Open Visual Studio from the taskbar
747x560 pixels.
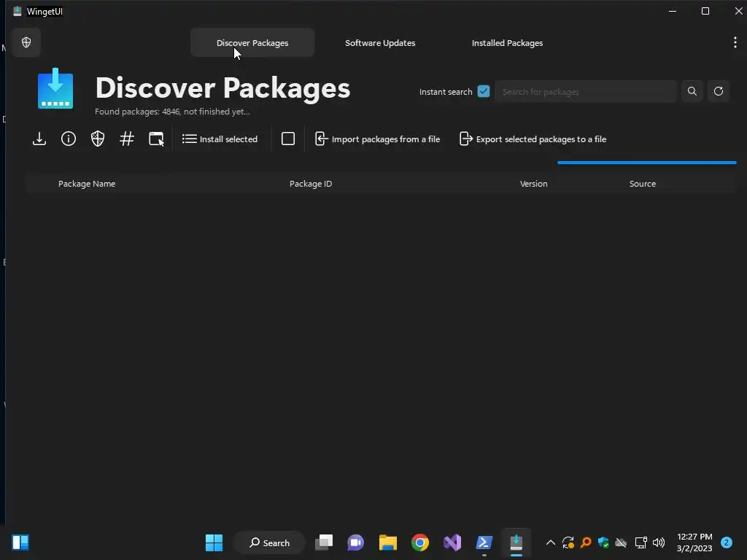click(x=452, y=542)
